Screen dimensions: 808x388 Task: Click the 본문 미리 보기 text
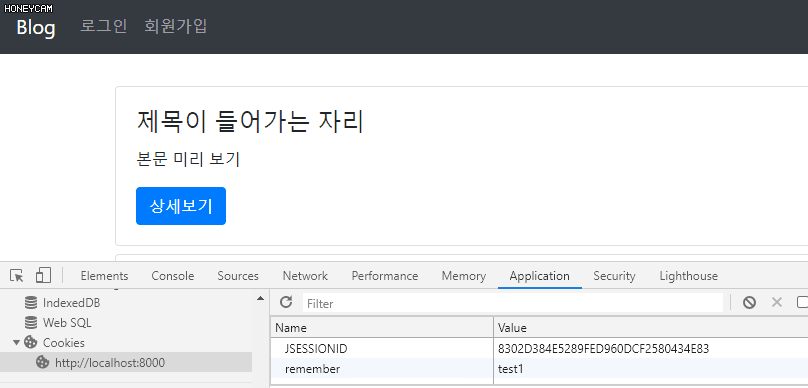(188, 160)
